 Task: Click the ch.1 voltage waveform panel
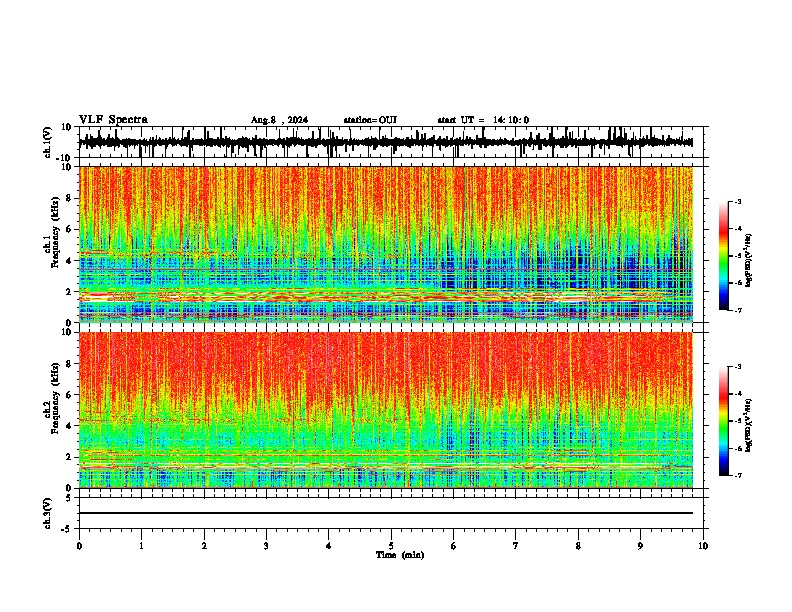391,142
